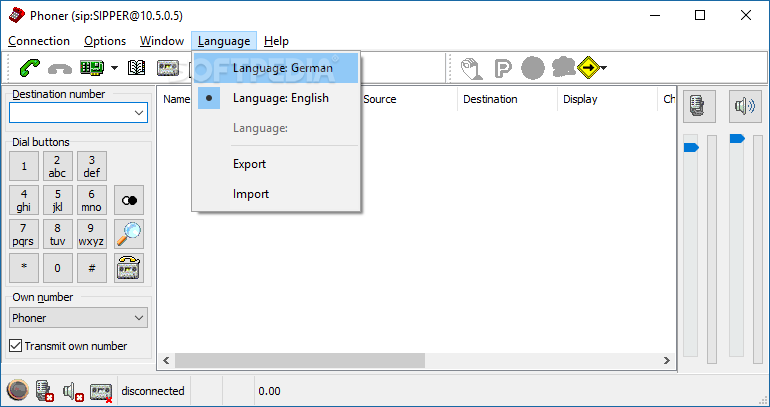Click the network card device icon
The height and width of the screenshot is (407, 770).
click(x=92, y=68)
